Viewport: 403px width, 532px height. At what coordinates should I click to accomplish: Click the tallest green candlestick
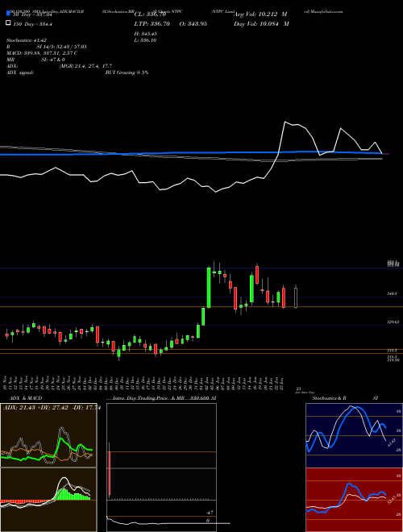[209, 288]
